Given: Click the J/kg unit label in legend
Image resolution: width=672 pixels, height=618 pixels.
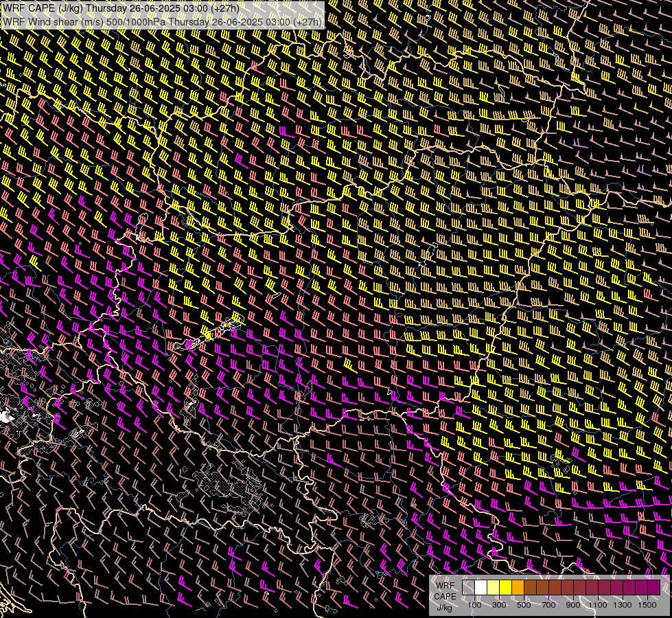Looking at the screenshot, I should pos(445,607).
